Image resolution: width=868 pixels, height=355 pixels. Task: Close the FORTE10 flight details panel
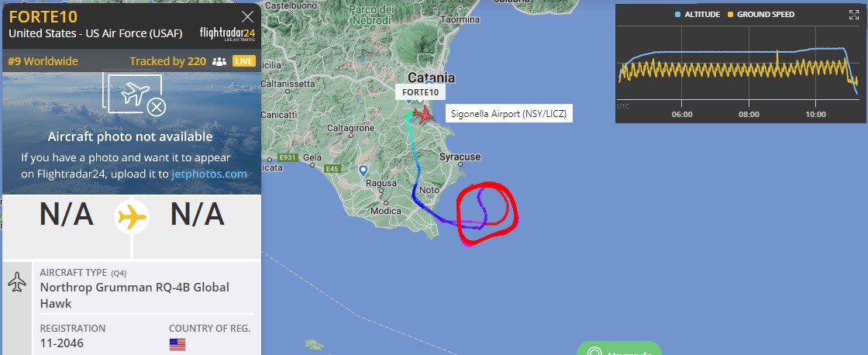(x=247, y=16)
